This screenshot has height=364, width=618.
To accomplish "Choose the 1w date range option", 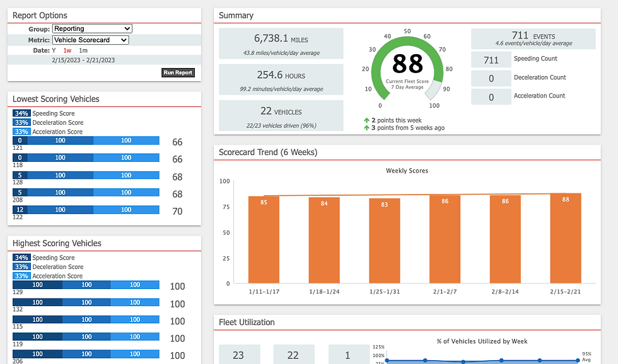I will click(x=67, y=50).
